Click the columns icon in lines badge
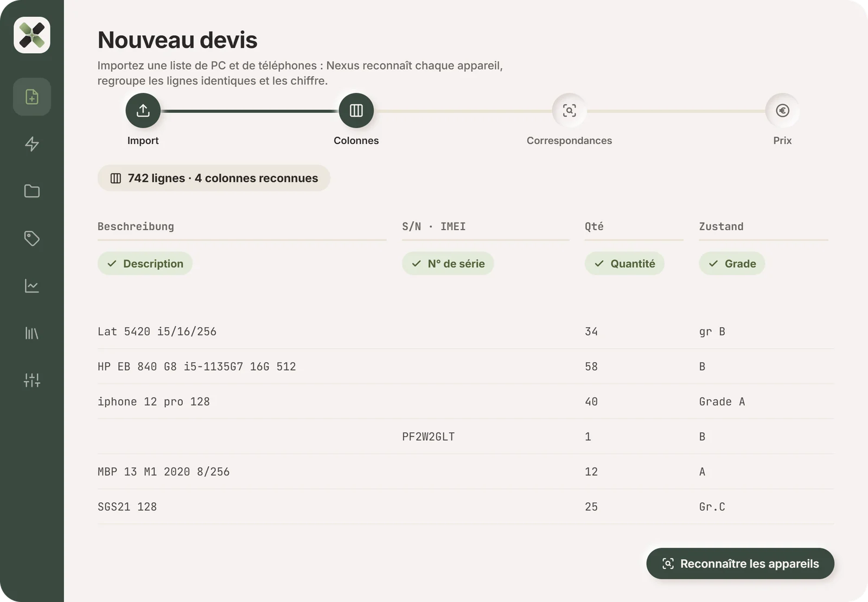 click(x=116, y=179)
